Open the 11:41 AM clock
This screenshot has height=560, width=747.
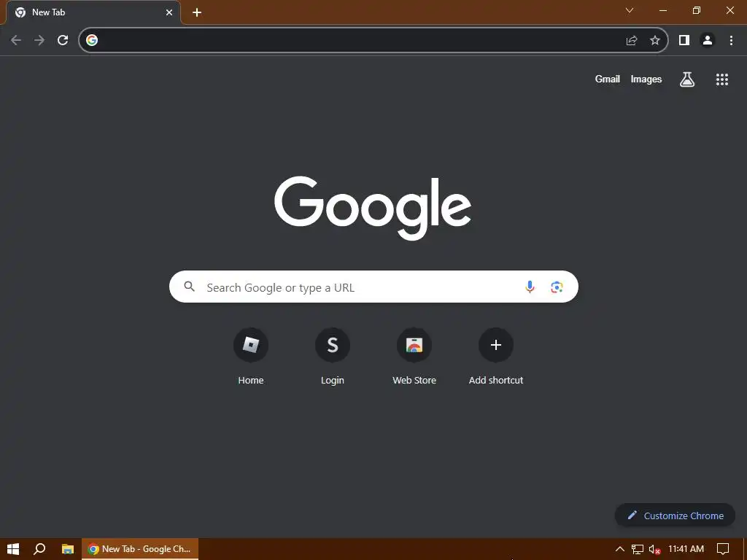686,549
